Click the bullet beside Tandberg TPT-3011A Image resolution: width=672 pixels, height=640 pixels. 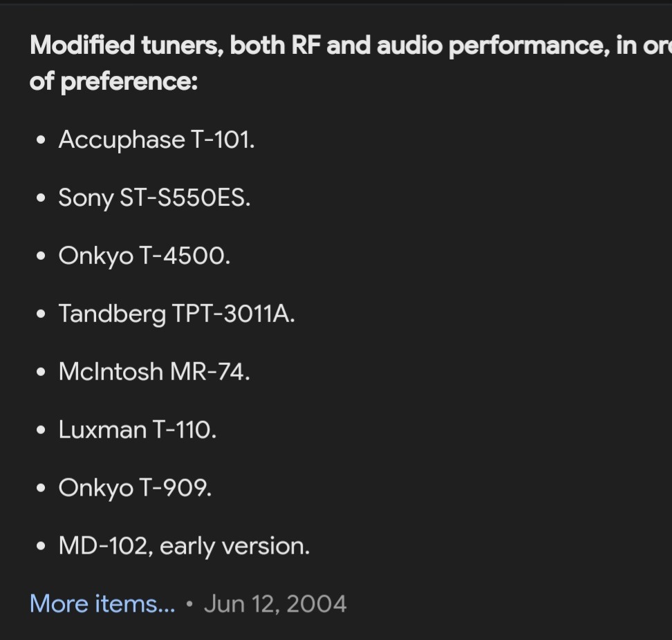point(41,314)
